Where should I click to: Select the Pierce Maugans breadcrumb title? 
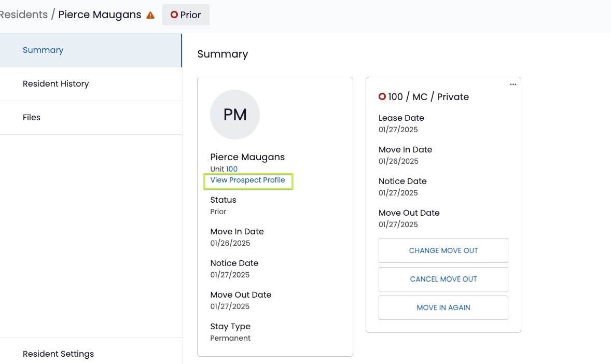point(100,15)
